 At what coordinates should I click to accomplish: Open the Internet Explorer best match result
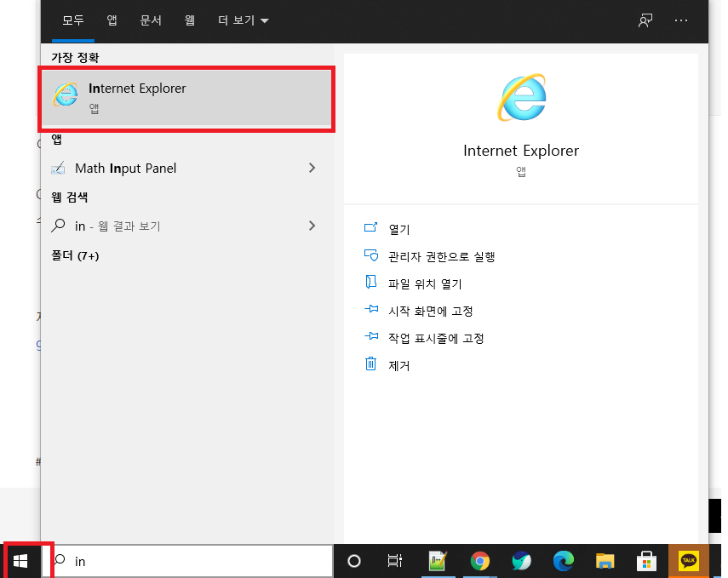[186, 98]
